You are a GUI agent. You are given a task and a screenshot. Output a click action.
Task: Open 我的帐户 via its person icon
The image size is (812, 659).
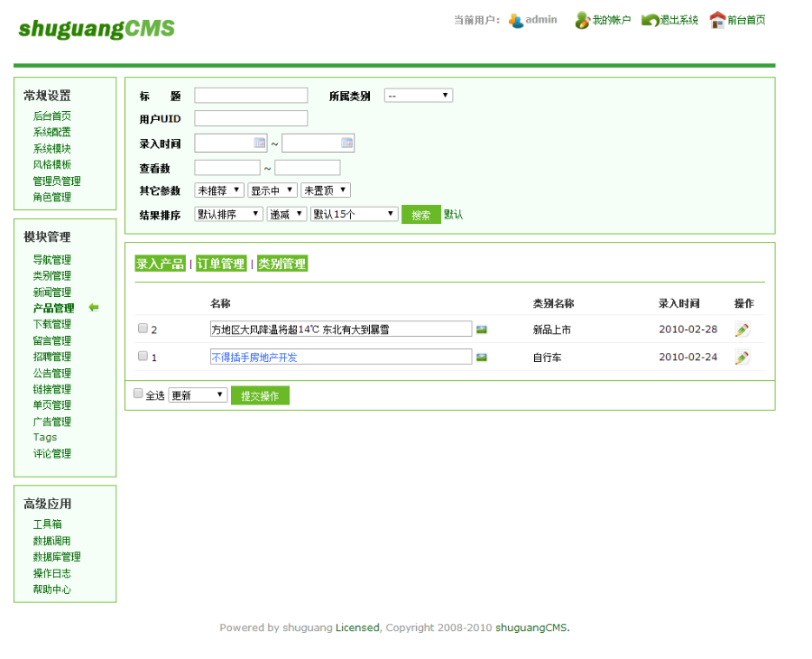click(x=584, y=20)
